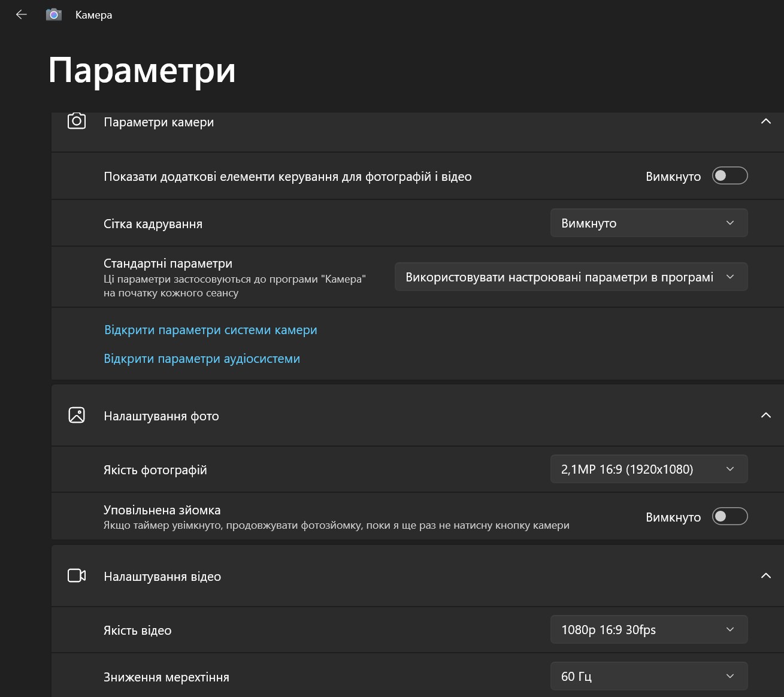
Task: Open the Відкрити параметри аудіосистеми link
Action: [x=202, y=359]
